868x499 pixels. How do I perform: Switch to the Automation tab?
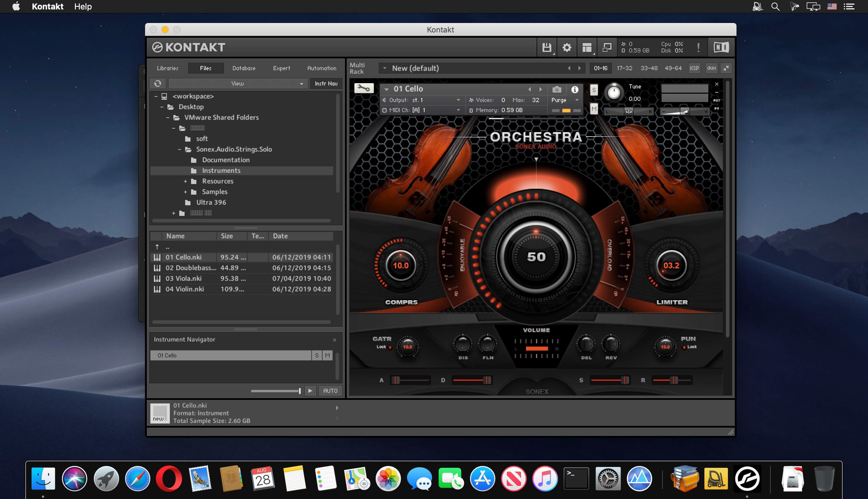click(x=322, y=68)
